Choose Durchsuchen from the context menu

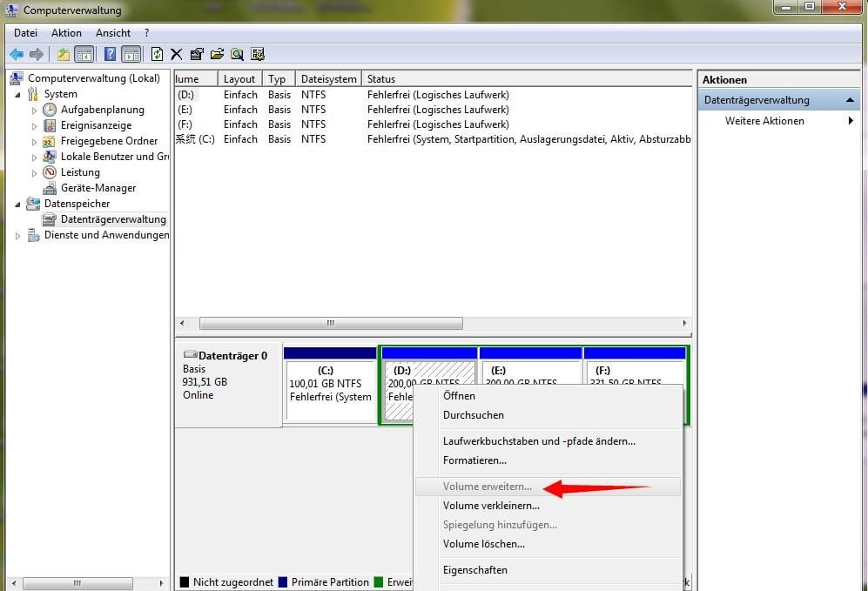pos(548,415)
